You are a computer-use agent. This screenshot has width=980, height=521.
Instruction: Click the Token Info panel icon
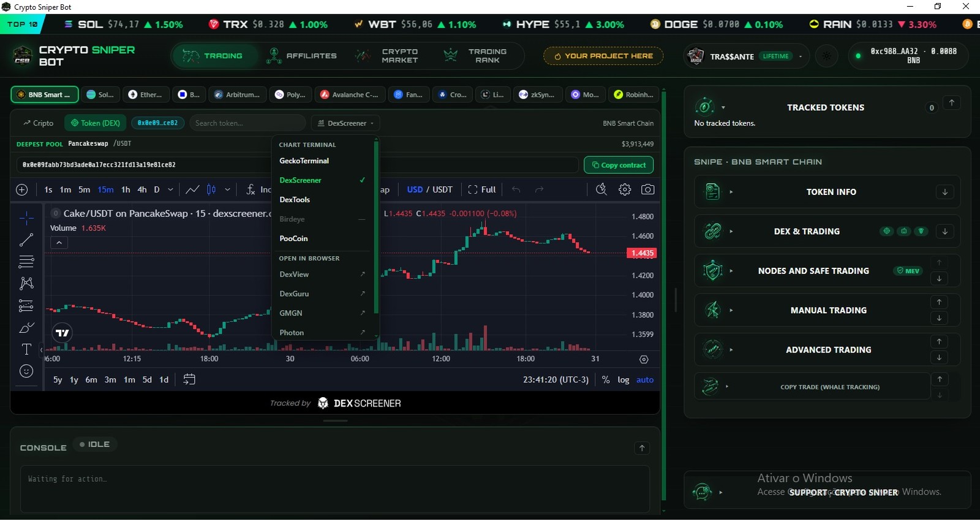pos(712,192)
